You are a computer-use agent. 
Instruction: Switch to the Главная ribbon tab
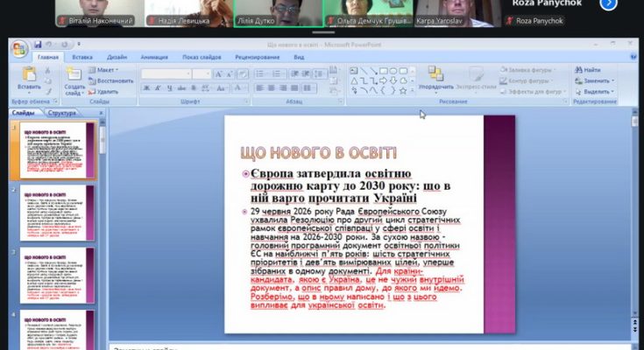[x=48, y=58]
